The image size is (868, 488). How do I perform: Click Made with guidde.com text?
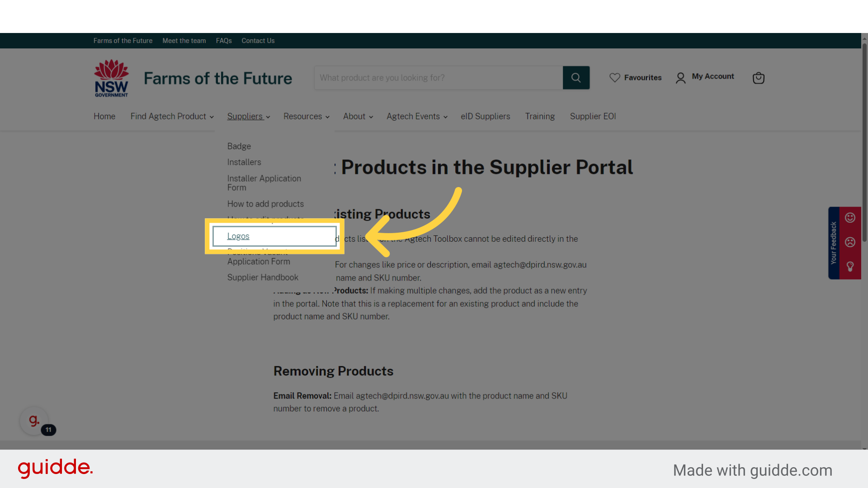pyautogui.click(x=752, y=470)
